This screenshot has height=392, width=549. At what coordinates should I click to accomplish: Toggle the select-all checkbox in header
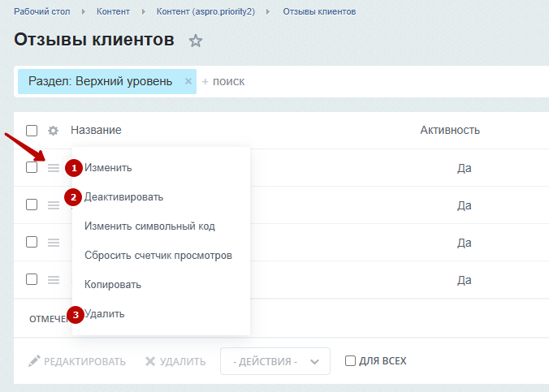[32, 131]
